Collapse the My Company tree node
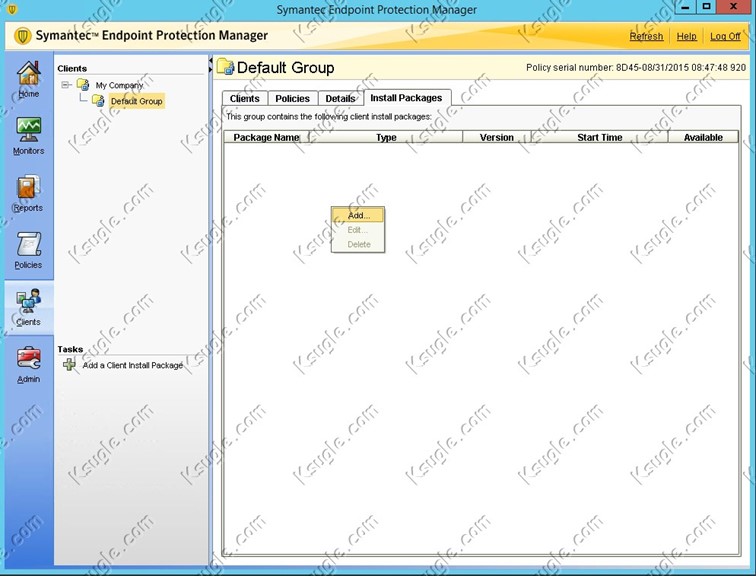The height and width of the screenshot is (576, 756). (65, 85)
